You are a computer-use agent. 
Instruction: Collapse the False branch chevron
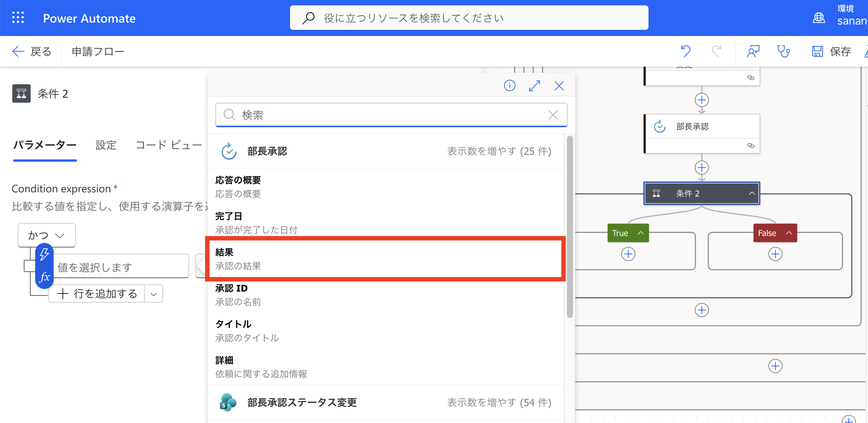tap(789, 233)
